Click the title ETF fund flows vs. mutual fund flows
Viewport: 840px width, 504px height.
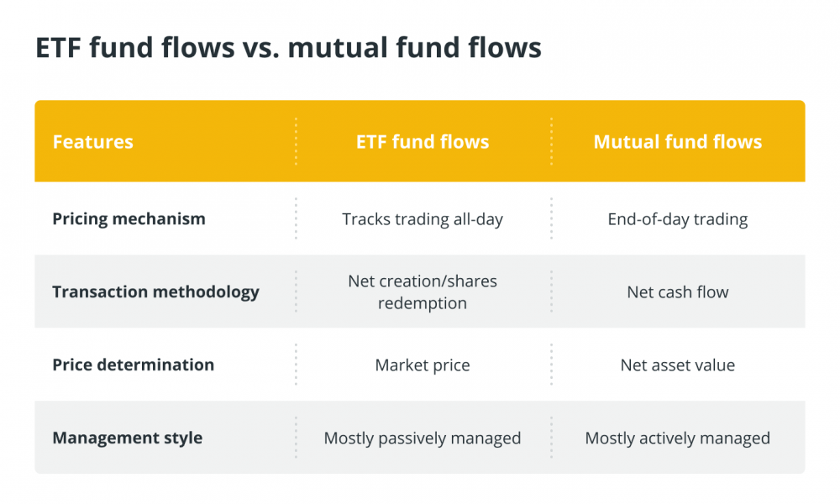(x=288, y=47)
